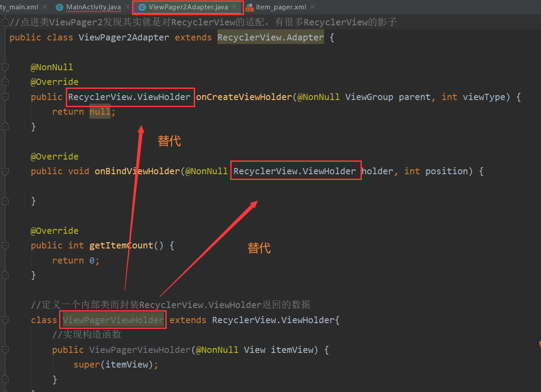Click @Override above onBindViewHolder
Image resolution: width=541 pixels, height=392 pixels.
tap(55, 156)
